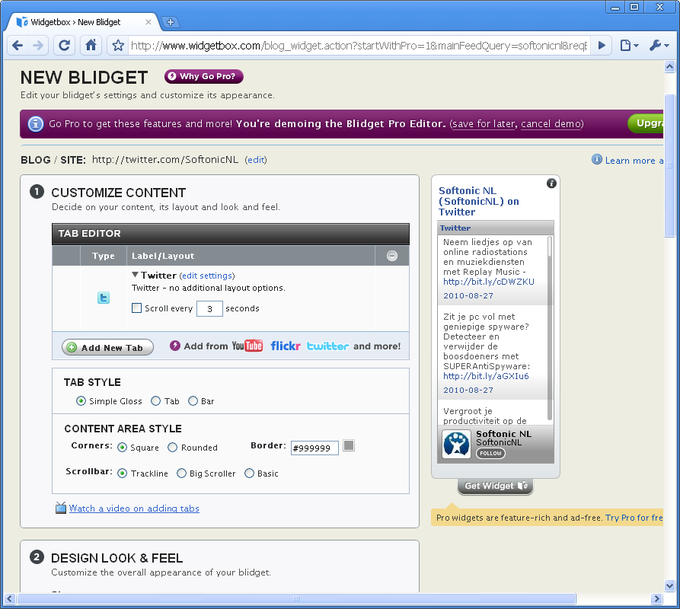Close the Widgetbox New Blidget tab
Screen dimensions: 680x609
(x=148, y=22)
